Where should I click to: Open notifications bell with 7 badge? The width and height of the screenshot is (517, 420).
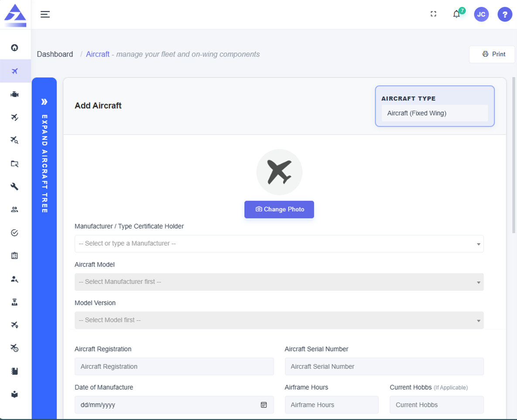[457, 14]
